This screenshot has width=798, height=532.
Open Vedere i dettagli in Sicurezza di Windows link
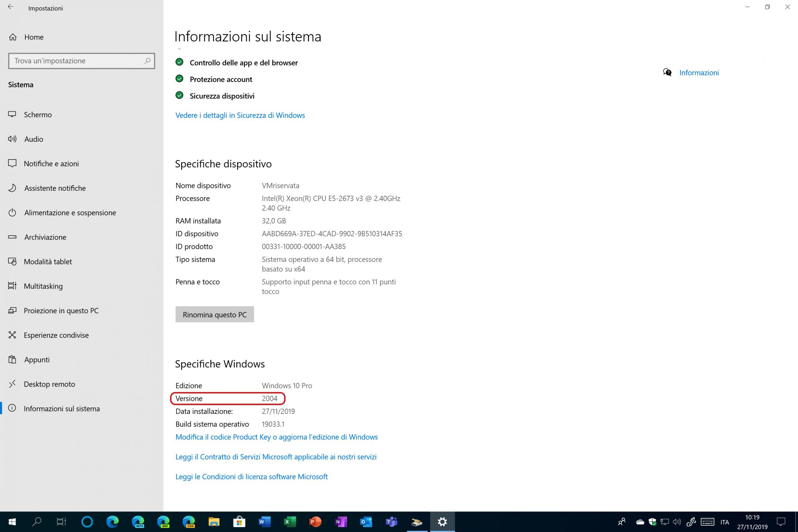tap(240, 115)
